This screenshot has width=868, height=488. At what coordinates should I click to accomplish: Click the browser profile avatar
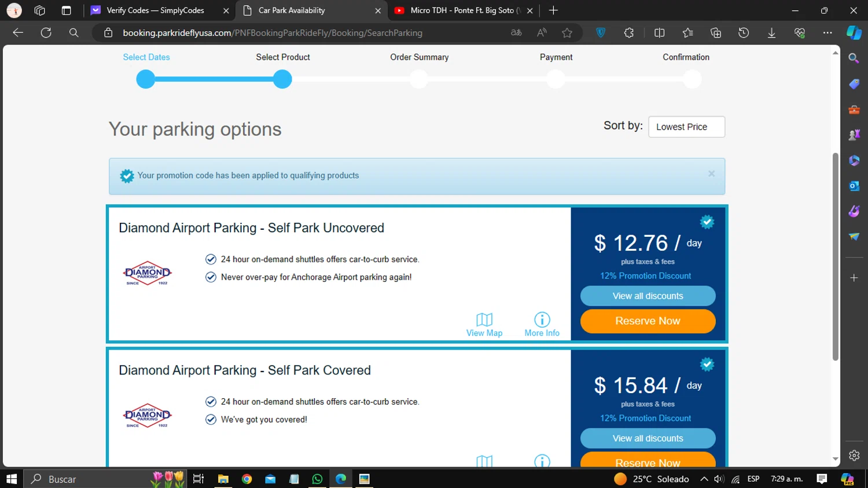14,10
